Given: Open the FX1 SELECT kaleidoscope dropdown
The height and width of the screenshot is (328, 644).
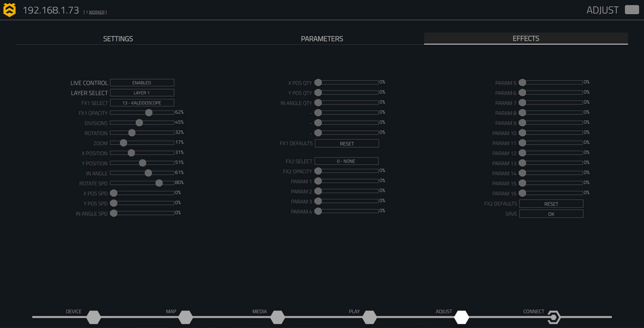Looking at the screenshot, I should pos(142,103).
